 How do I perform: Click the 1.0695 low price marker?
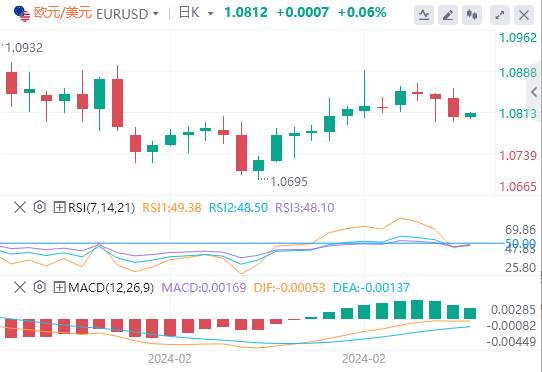coord(289,182)
